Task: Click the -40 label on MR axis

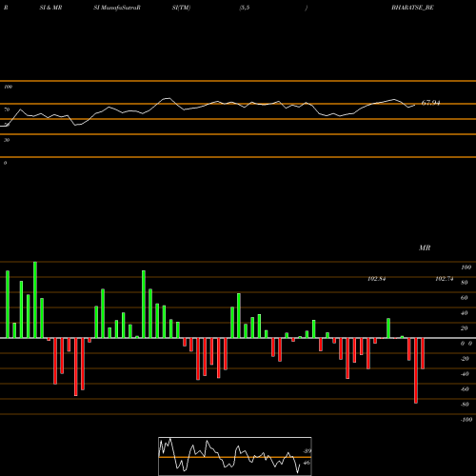Action: coord(465,374)
